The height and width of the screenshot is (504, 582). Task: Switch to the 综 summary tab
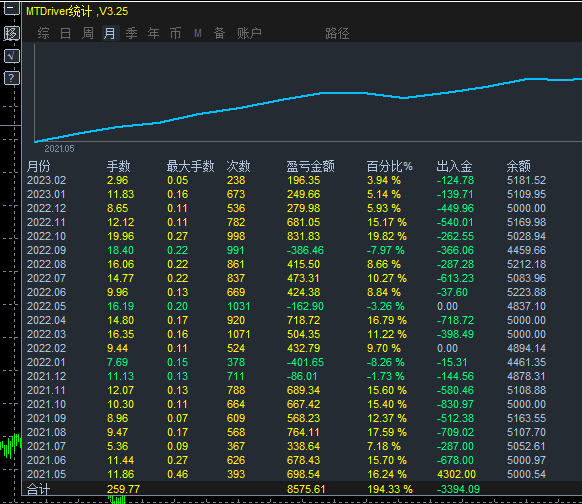[43, 33]
